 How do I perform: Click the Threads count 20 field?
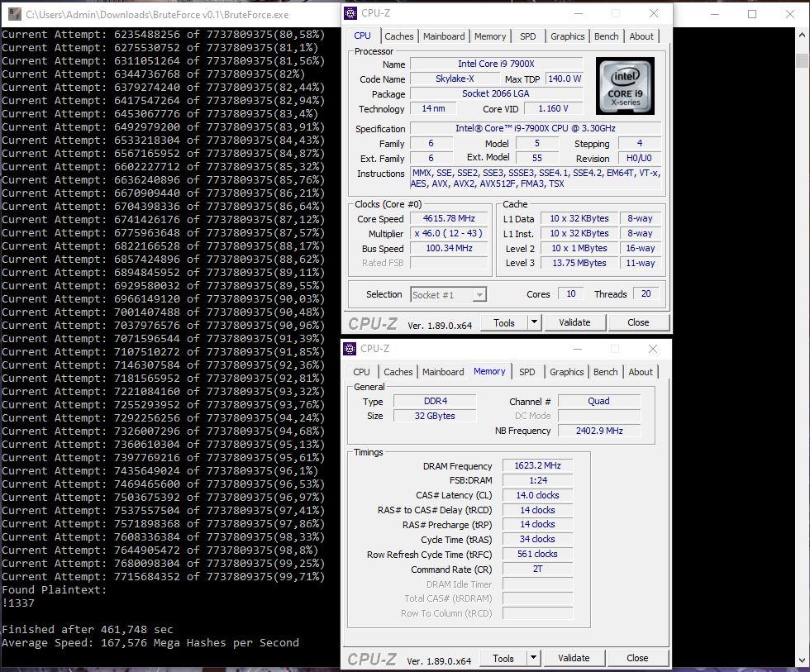pos(646,294)
